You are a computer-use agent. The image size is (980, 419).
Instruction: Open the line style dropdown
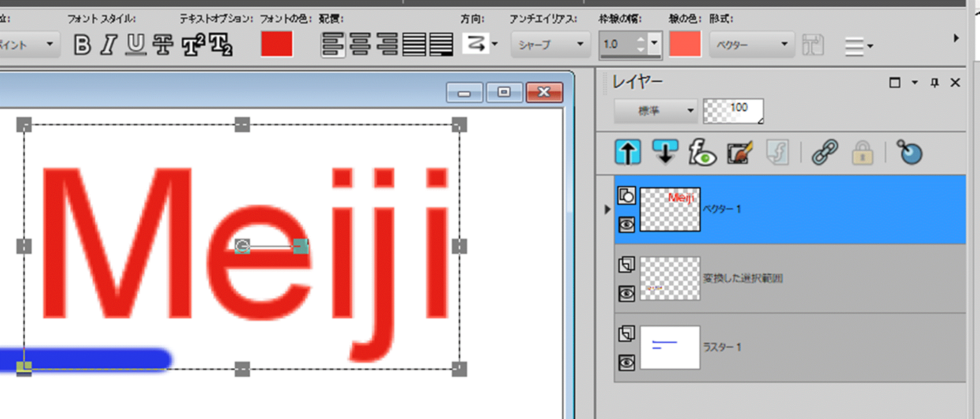858,45
